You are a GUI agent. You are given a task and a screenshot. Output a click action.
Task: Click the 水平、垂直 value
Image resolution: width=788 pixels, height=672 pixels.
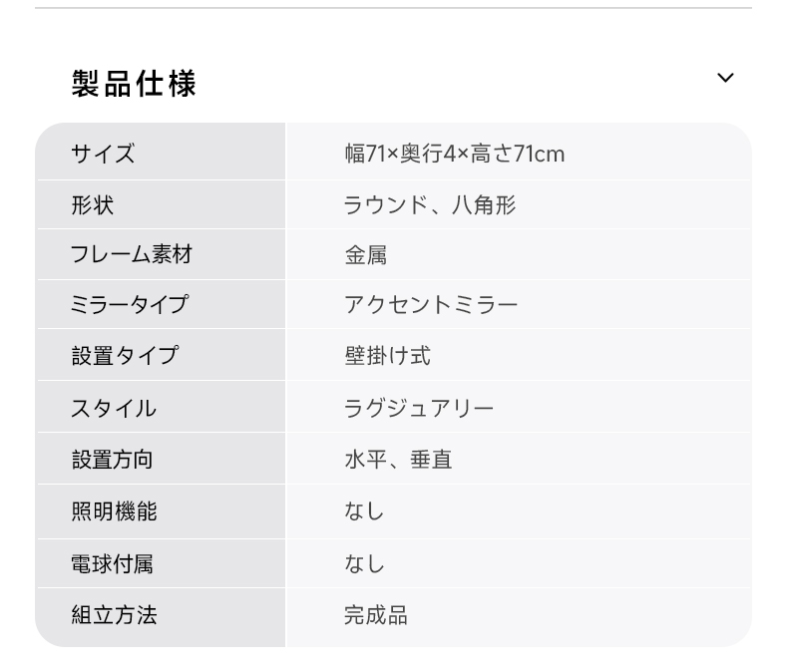click(x=398, y=460)
